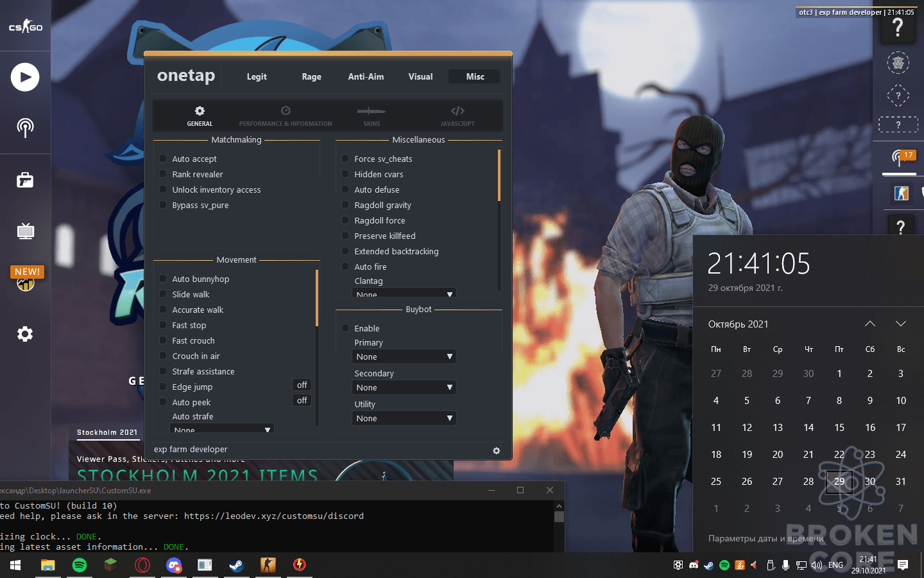Click the Movement section scrollbar
Viewport: 924px width, 578px height.
(x=317, y=297)
